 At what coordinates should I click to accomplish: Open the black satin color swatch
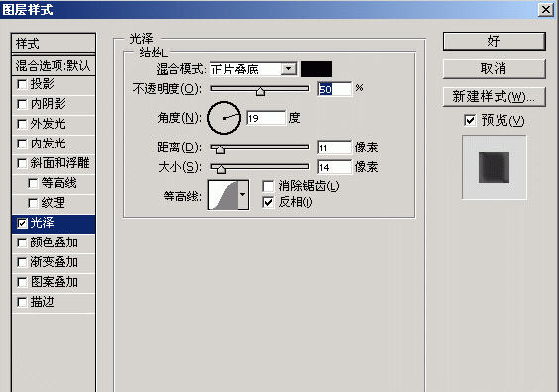[x=316, y=69]
